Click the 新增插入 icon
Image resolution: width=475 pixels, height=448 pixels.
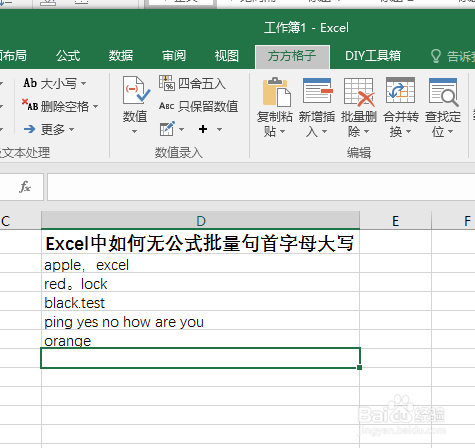click(x=318, y=91)
